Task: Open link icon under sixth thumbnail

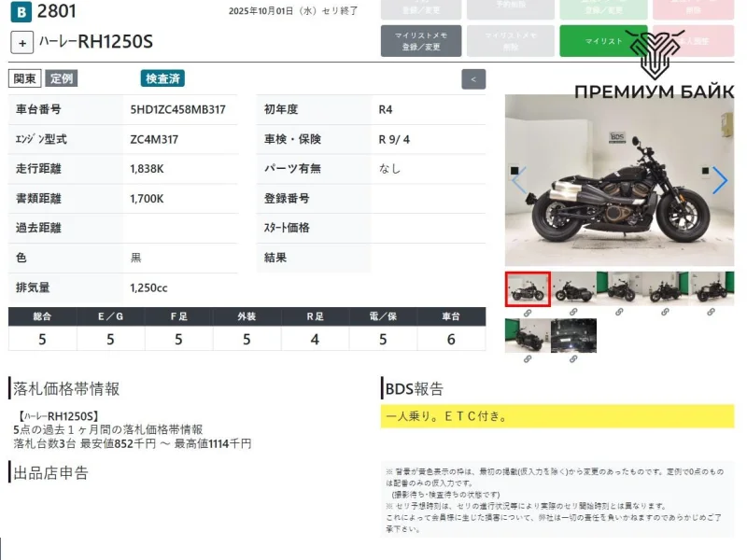Action: (x=528, y=359)
